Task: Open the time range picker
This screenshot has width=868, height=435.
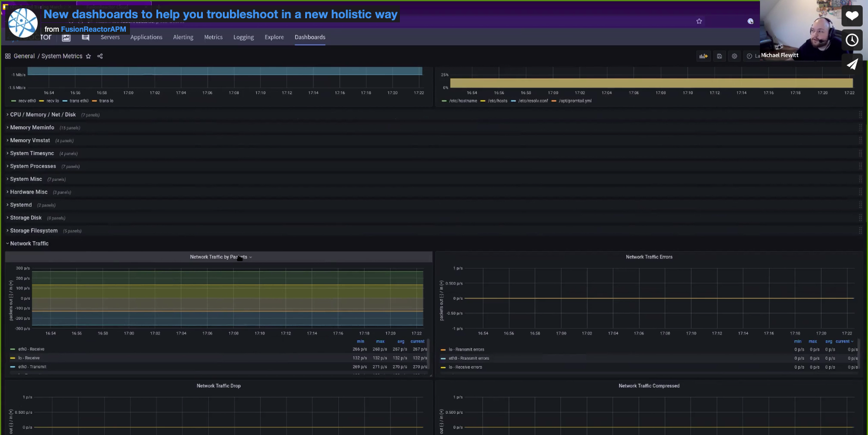Action: tap(752, 56)
